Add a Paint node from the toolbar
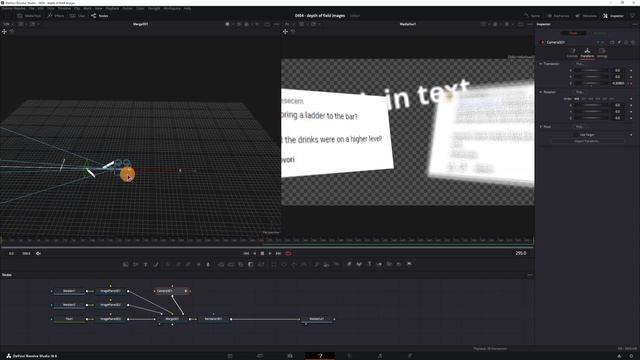 coord(156,264)
